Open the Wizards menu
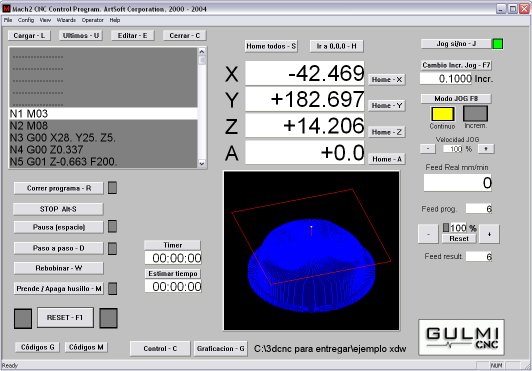 coord(66,20)
